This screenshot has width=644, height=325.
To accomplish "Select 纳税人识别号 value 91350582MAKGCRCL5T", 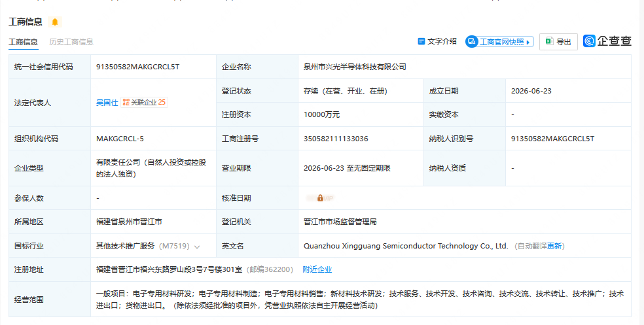I will (x=552, y=139).
